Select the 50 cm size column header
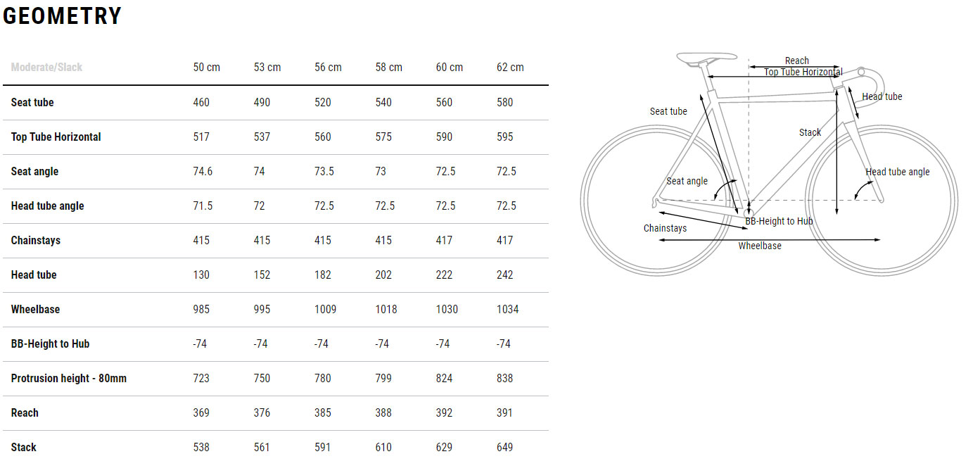Viewport: 980px width, 473px height. (206, 68)
